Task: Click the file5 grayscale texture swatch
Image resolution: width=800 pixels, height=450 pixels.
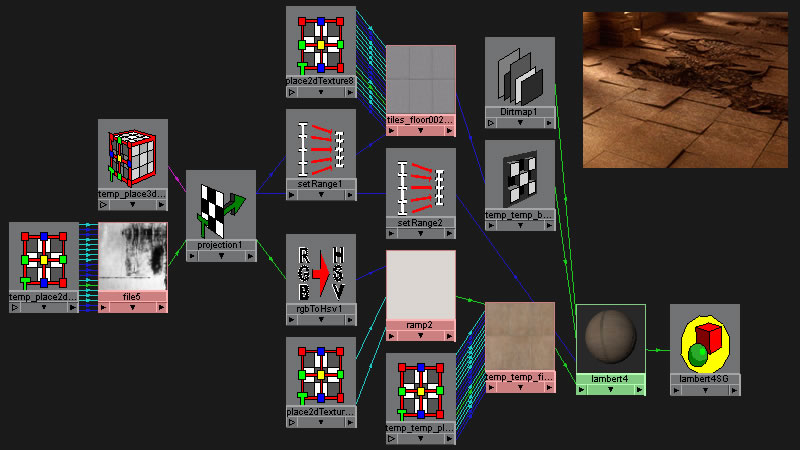Action: coord(133,256)
